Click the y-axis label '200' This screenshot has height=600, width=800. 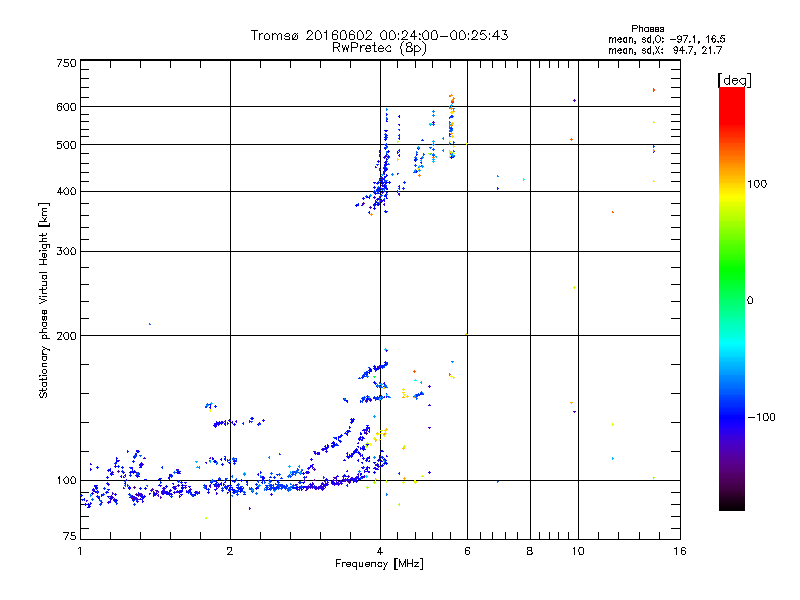point(66,336)
